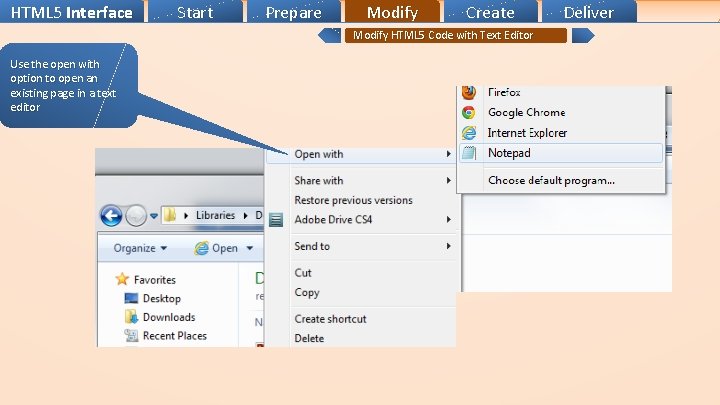Click the Firefox icon
Screen dimensions: 720x405
pos(469,92)
